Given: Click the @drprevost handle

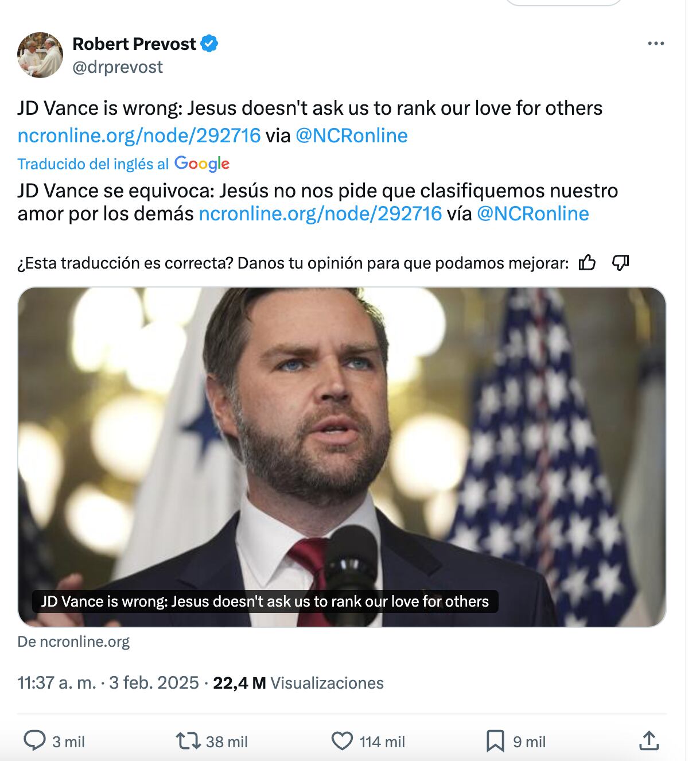Looking at the screenshot, I should coord(118,67).
